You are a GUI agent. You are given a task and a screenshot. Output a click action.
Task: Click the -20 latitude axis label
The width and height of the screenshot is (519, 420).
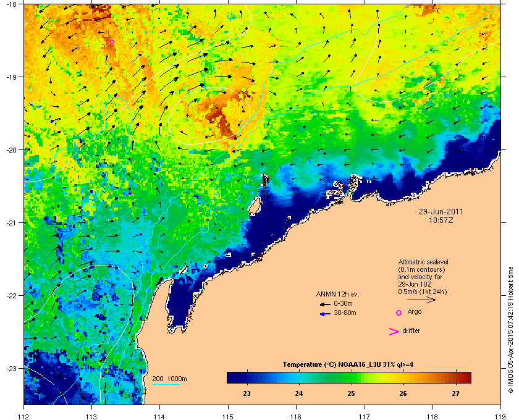(x=11, y=149)
